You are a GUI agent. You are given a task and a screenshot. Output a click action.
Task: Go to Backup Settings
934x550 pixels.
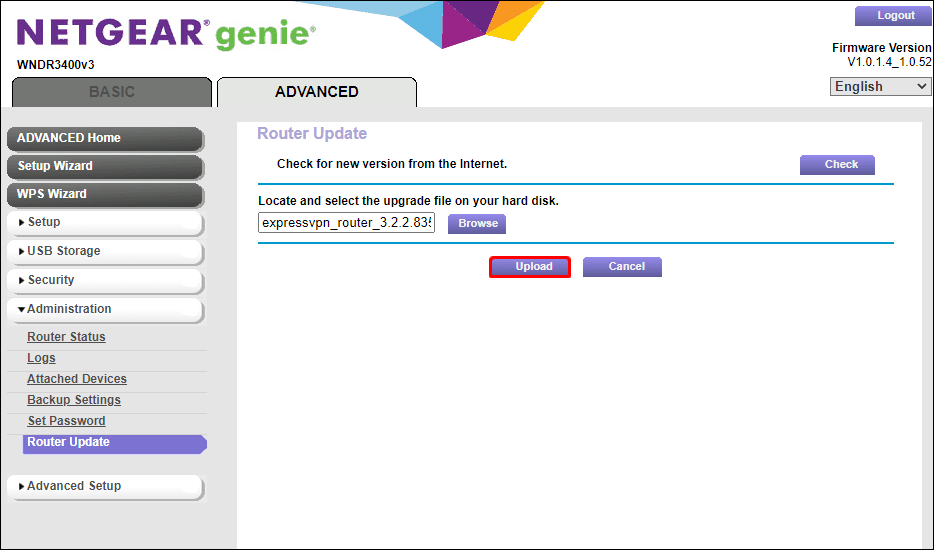tap(74, 400)
